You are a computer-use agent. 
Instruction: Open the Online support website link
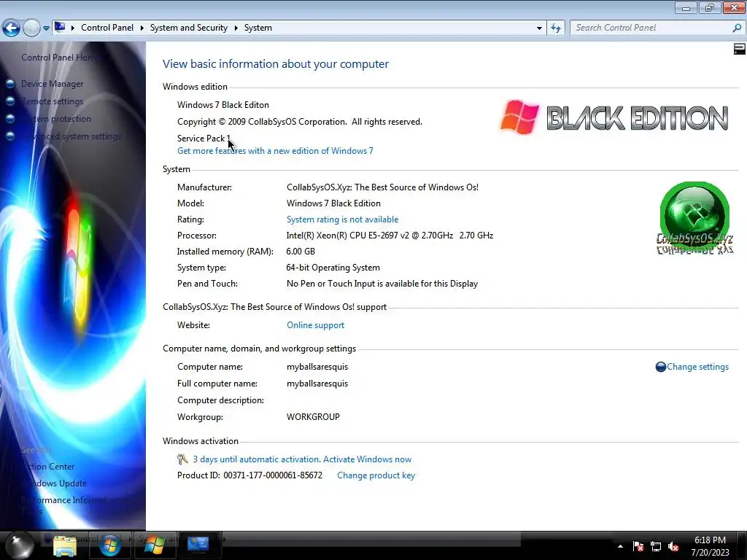pos(315,325)
